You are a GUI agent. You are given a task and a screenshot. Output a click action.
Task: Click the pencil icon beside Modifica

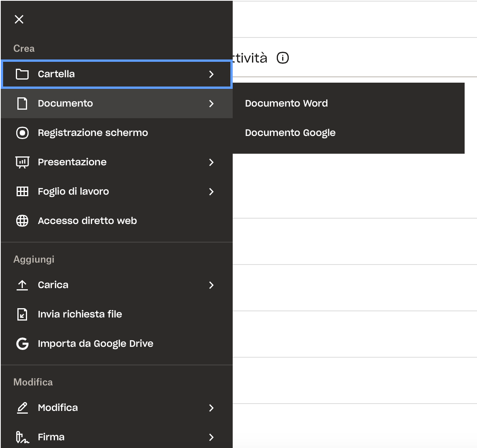[22, 408]
